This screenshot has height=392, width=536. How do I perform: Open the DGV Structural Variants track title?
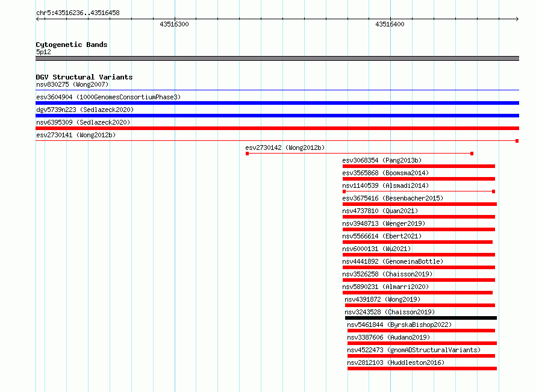[84, 77]
